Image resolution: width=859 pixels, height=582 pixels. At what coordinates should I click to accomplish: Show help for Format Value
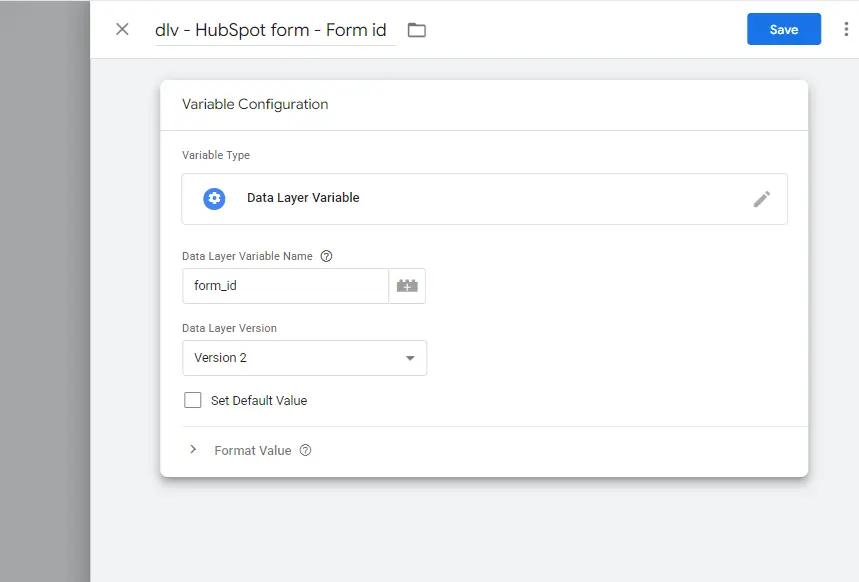pos(306,450)
